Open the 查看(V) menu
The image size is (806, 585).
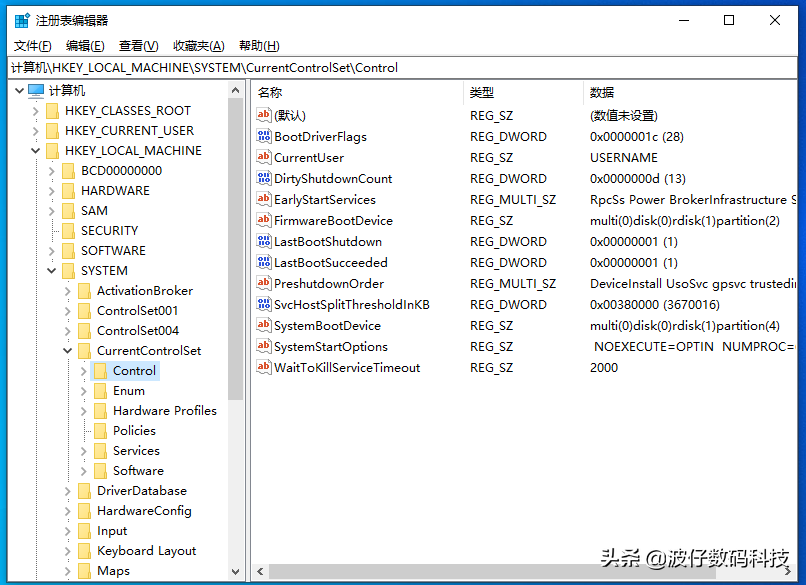coord(139,46)
